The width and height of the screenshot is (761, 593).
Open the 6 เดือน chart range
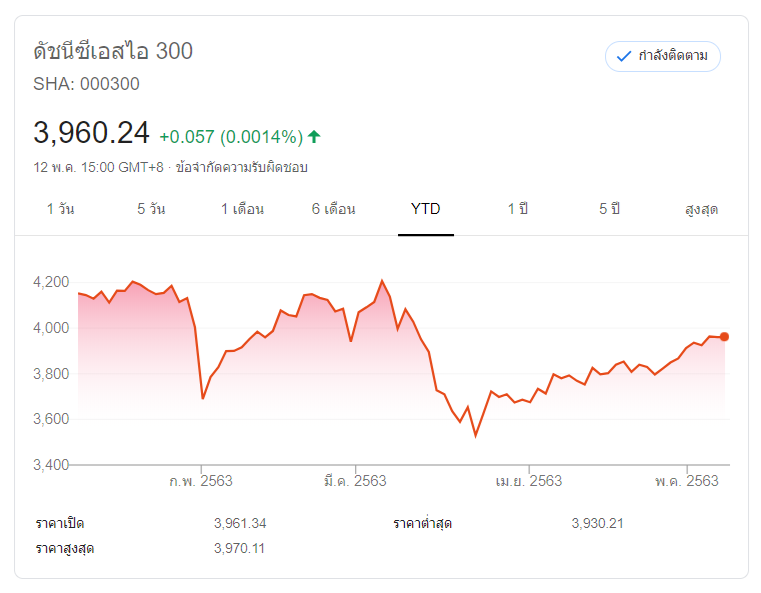334,209
